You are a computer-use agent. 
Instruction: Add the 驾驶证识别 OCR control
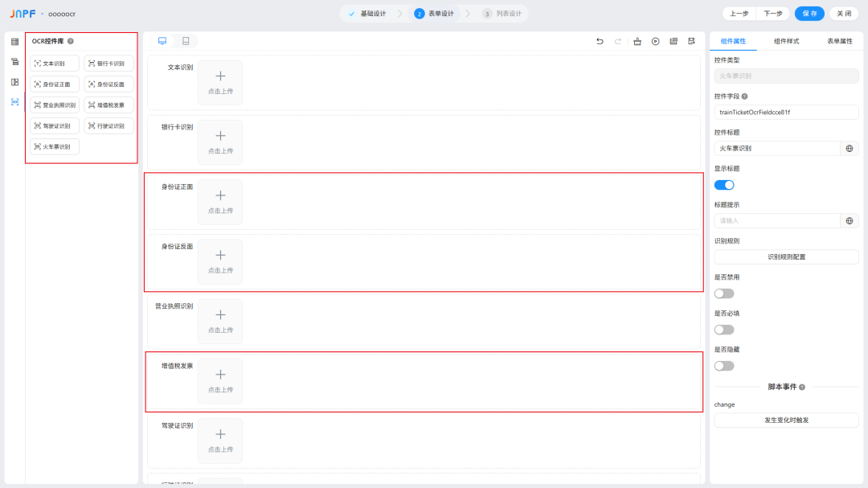point(55,125)
